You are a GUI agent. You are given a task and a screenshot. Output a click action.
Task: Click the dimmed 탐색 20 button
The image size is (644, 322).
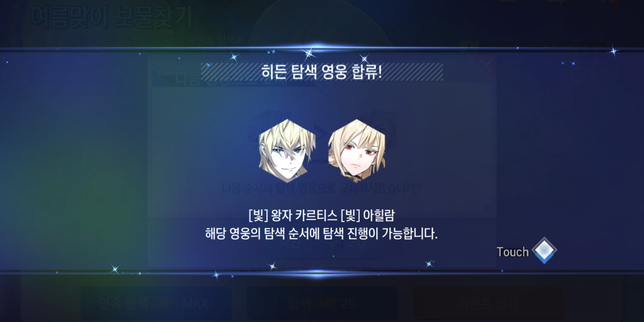[x=322, y=303]
